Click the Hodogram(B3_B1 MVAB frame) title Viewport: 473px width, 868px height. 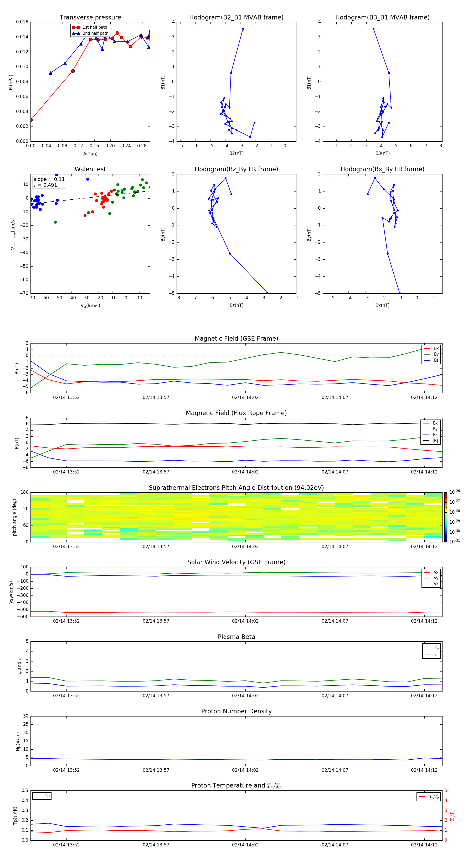[x=382, y=18]
